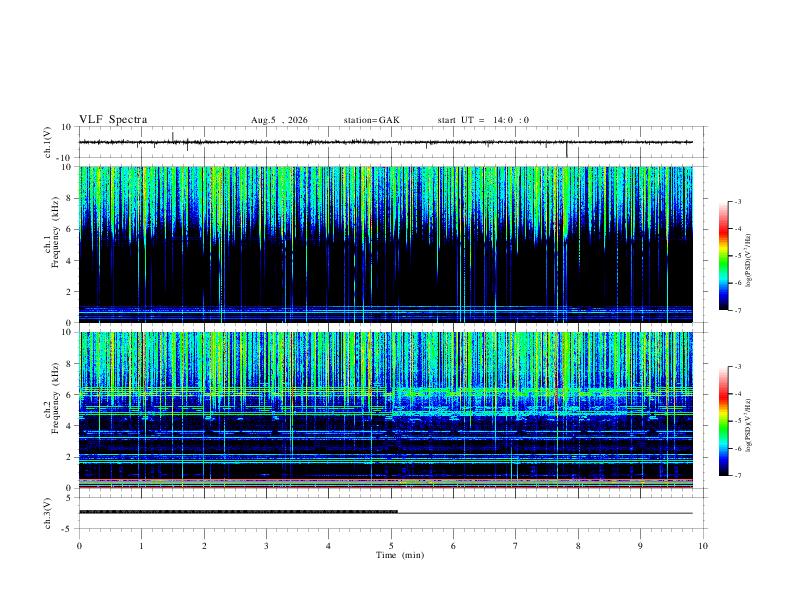Screen dimensions: 792x612
Task: Click the Time (min) axis label
Action: point(400,555)
